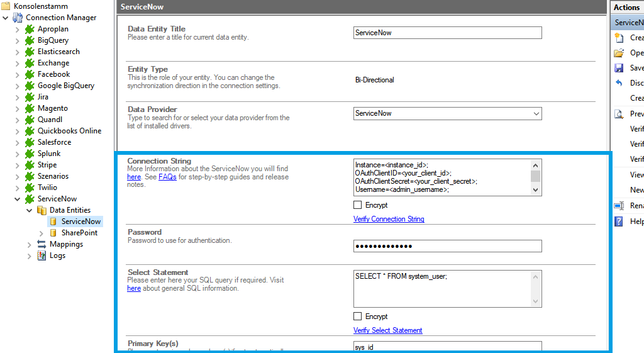Collapse the ServiceNow connection node

(x=17, y=199)
